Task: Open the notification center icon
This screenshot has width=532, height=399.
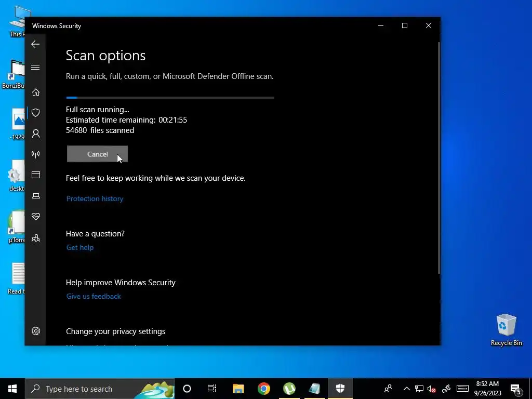Action: 516,389
